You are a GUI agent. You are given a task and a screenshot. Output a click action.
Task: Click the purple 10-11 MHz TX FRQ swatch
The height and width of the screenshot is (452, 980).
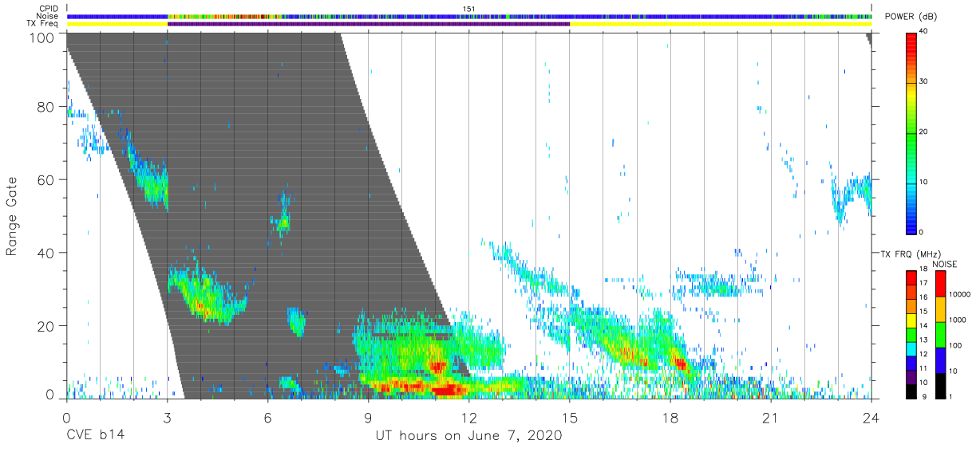(x=911, y=377)
